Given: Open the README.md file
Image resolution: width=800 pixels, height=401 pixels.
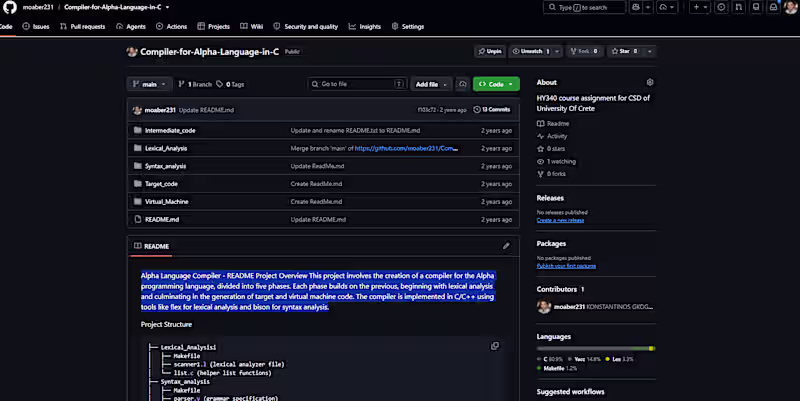Looking at the screenshot, I should point(162,220).
